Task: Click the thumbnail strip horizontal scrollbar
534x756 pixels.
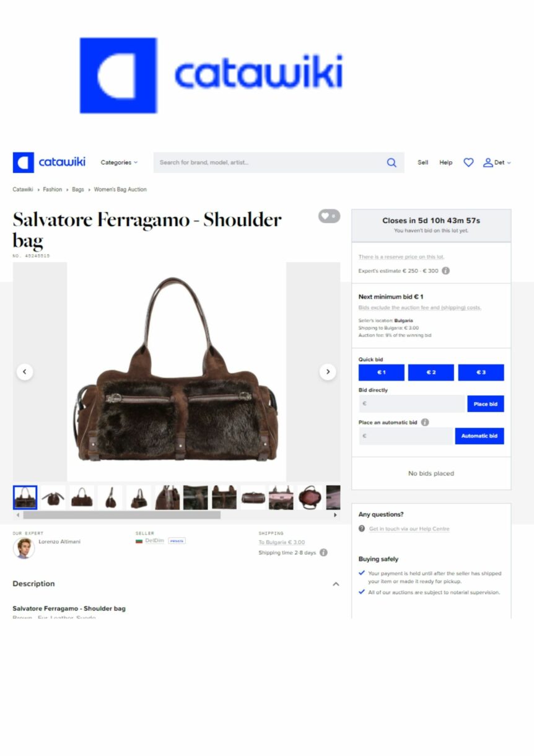Action: [121, 515]
